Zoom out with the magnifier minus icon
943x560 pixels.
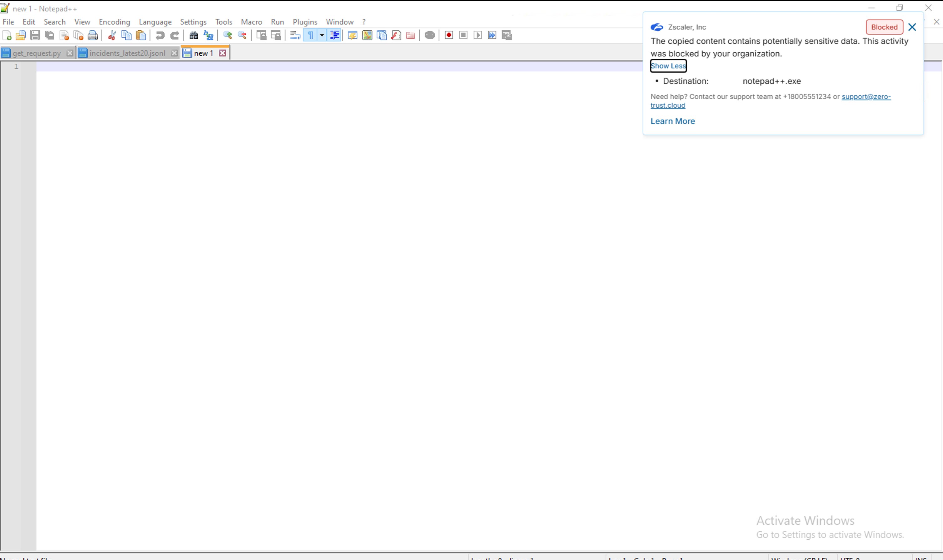click(x=242, y=35)
